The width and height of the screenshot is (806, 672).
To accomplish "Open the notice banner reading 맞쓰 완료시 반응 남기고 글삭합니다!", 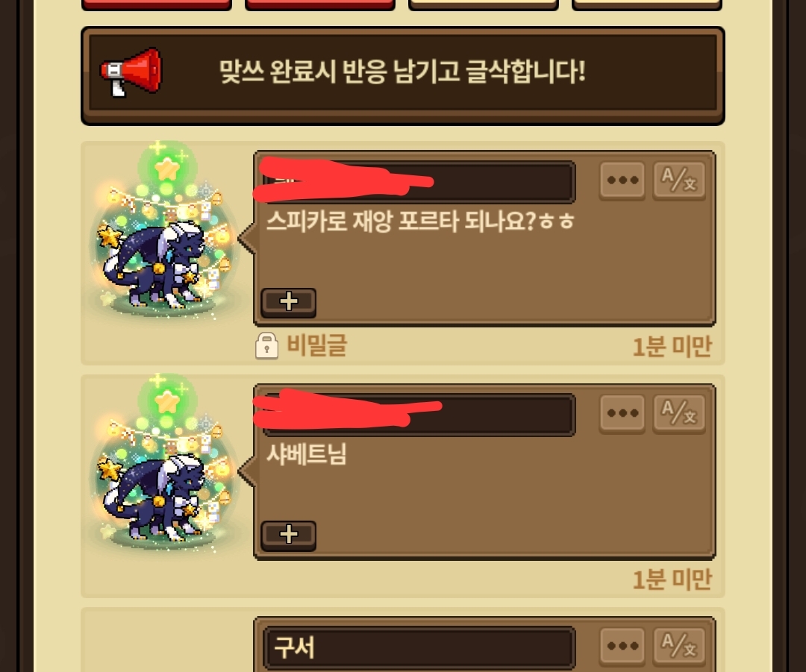I will pyautogui.click(x=402, y=75).
